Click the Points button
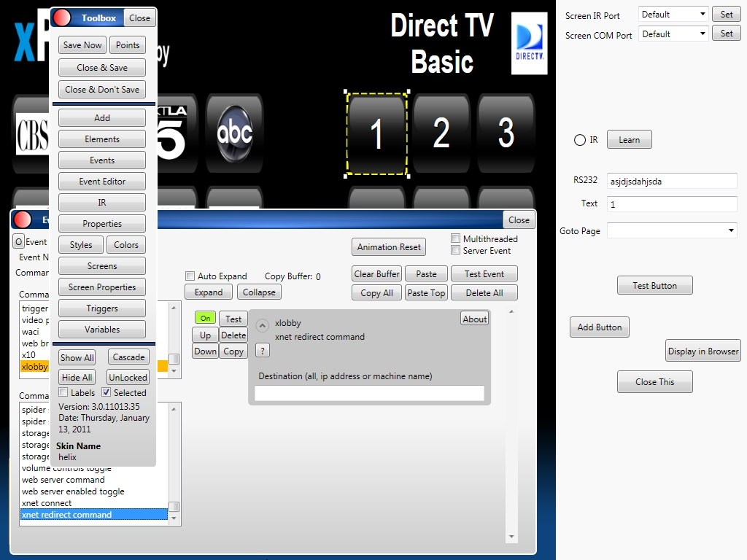747x560 pixels. (x=128, y=44)
